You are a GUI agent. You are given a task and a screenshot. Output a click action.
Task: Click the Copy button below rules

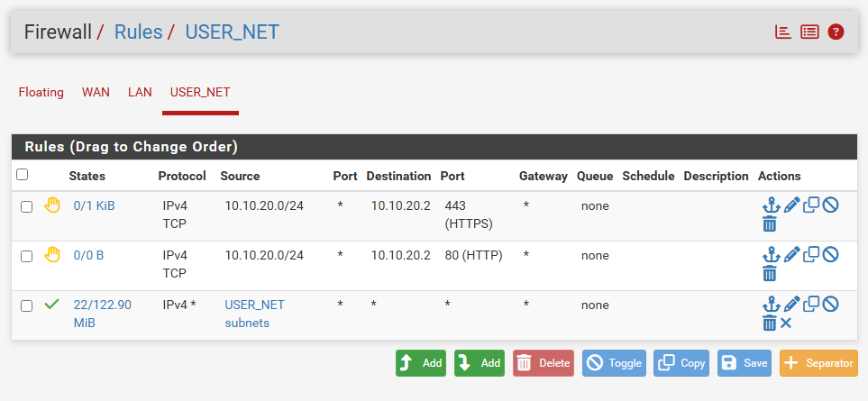click(681, 363)
